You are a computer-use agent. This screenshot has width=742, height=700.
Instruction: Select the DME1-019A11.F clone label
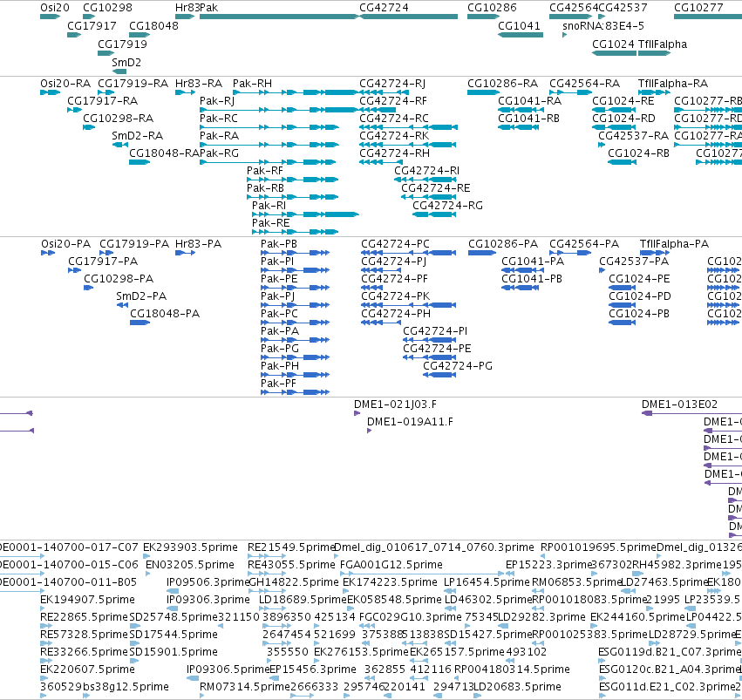pyautogui.click(x=410, y=421)
